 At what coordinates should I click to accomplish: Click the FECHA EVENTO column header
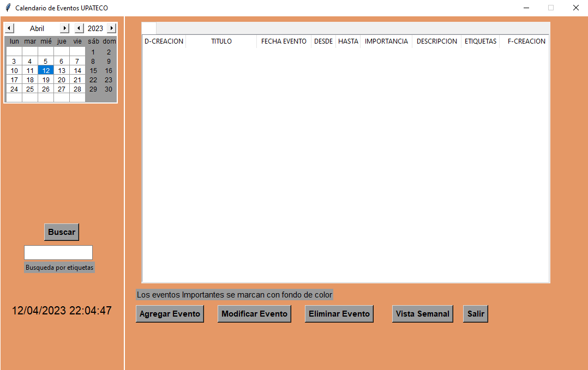[x=283, y=41]
